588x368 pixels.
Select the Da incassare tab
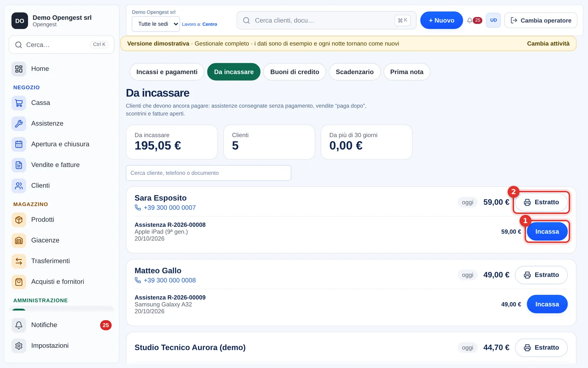pos(234,72)
